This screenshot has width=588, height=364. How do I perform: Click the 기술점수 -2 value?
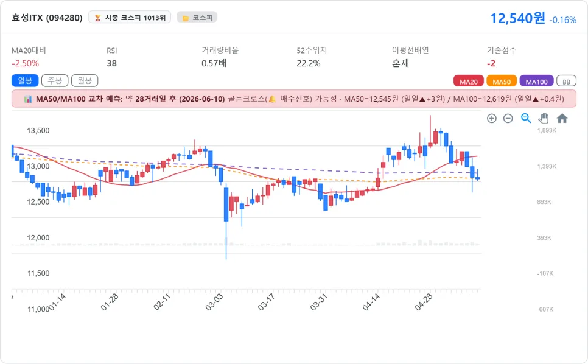[x=491, y=63]
